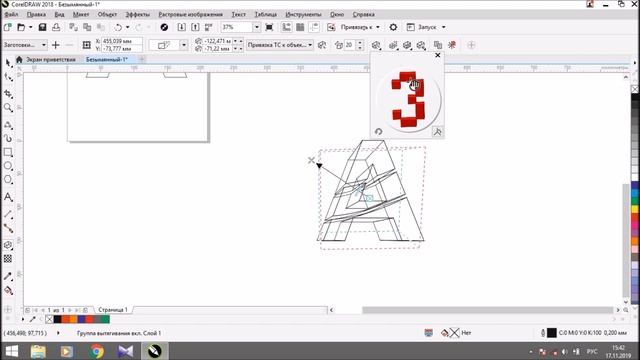Click the Import icon
The image size is (640, 360).
coord(182,27)
